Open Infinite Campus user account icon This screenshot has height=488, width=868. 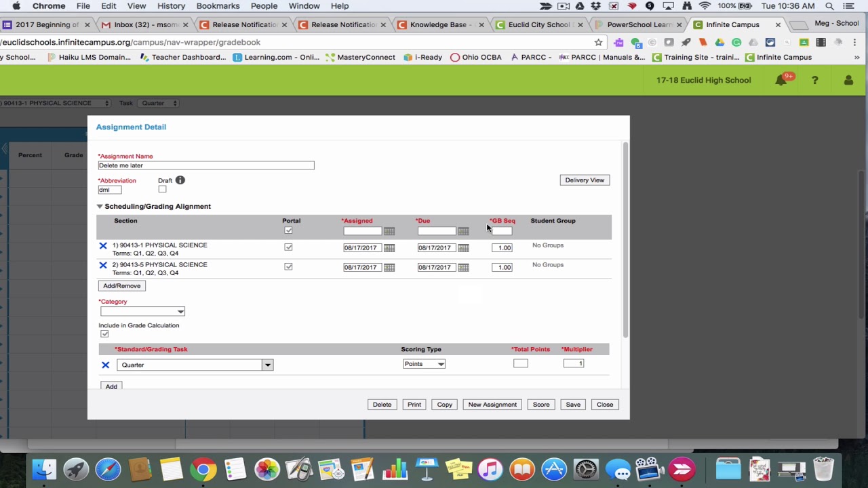(x=848, y=80)
